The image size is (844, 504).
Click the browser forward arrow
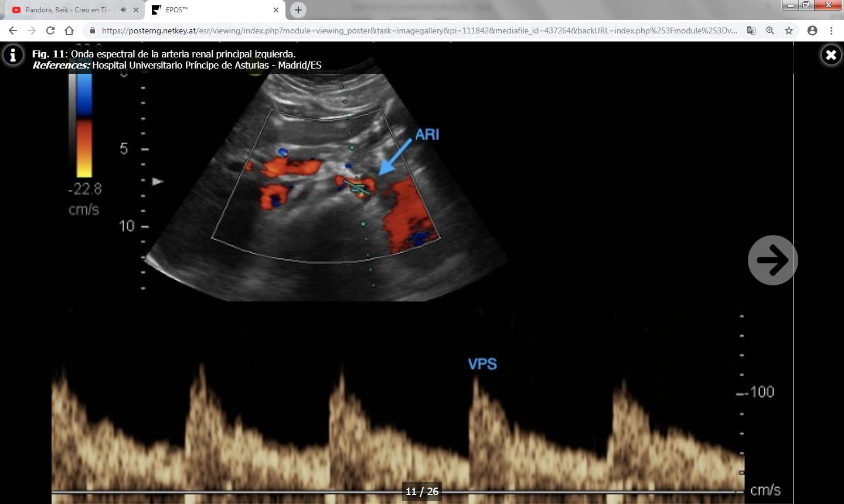click(32, 30)
